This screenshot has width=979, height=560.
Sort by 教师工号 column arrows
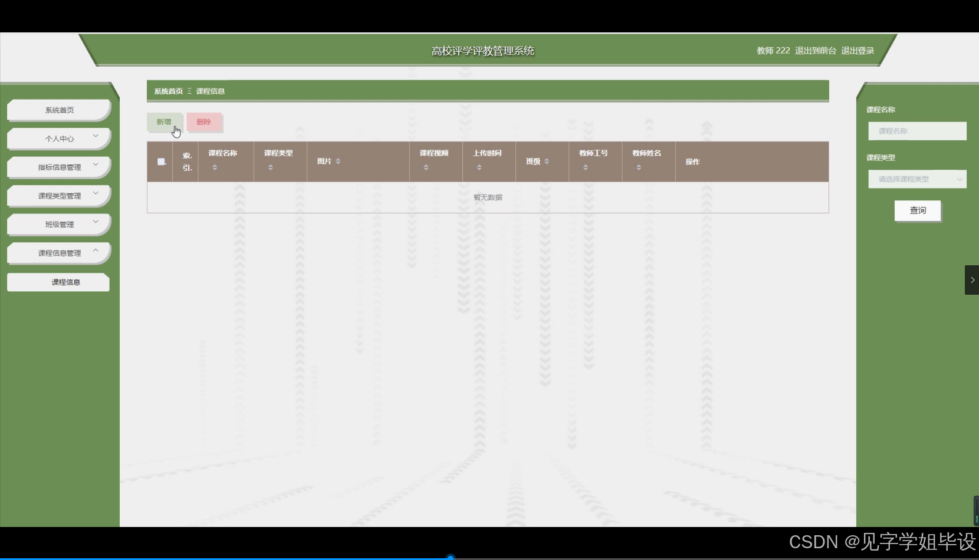coord(586,167)
